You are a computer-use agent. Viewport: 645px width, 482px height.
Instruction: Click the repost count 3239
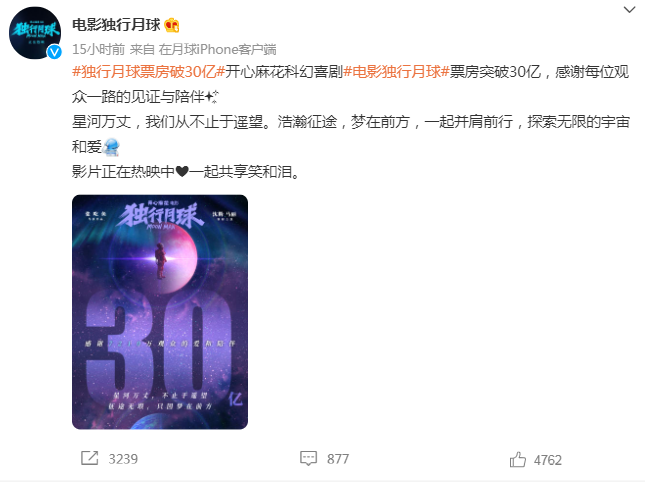coord(123,459)
